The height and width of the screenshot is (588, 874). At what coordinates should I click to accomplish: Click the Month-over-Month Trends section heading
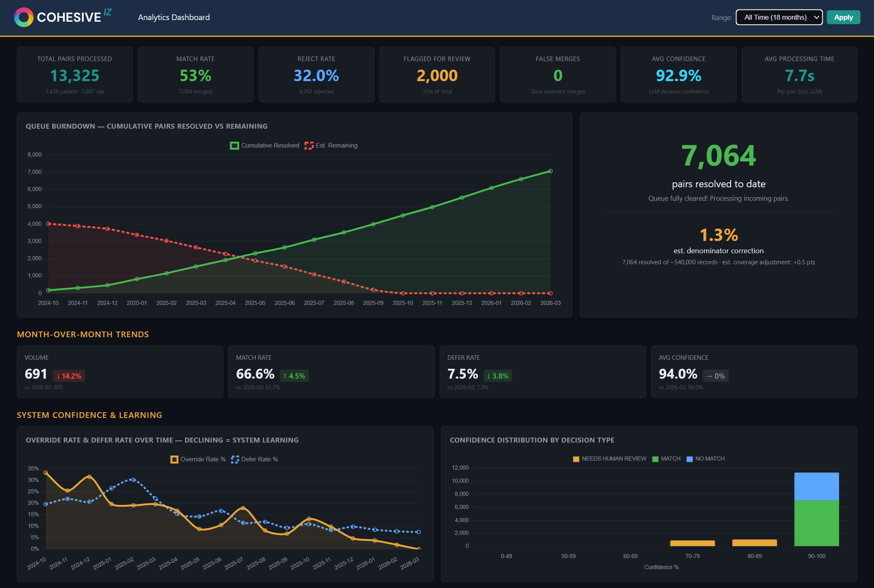tap(82, 334)
